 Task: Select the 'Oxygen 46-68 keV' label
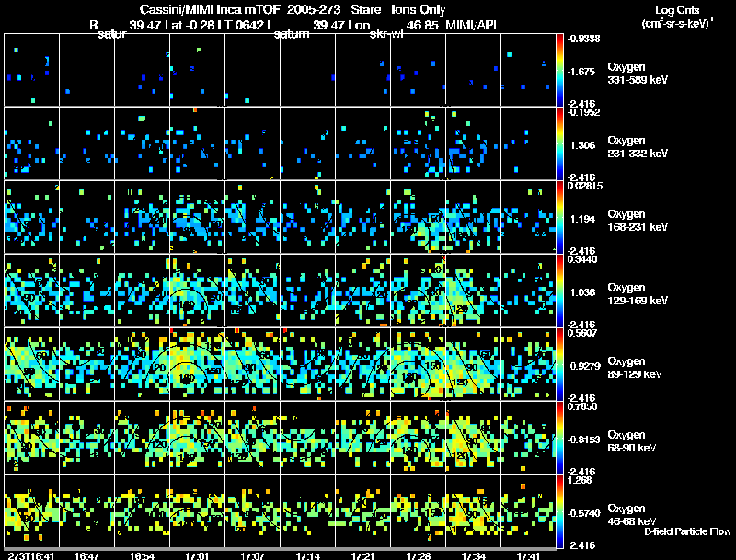pyautogui.click(x=632, y=515)
